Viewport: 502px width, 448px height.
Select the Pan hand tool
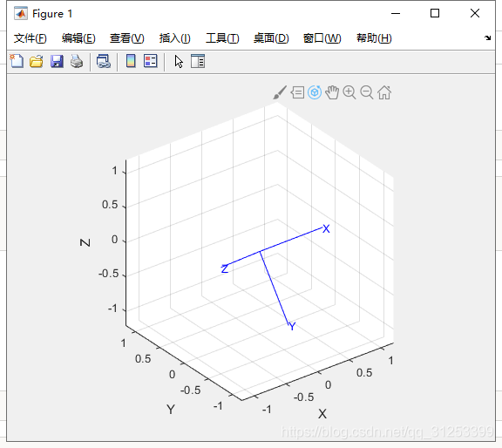tap(332, 92)
